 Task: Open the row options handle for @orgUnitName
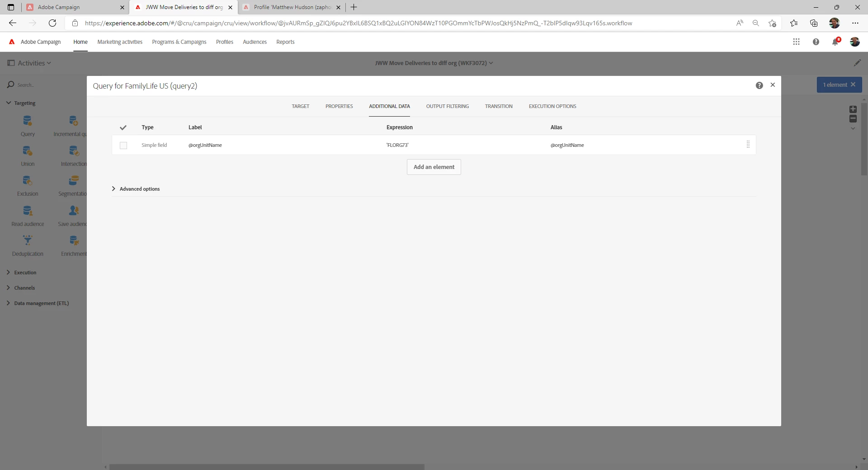click(748, 145)
